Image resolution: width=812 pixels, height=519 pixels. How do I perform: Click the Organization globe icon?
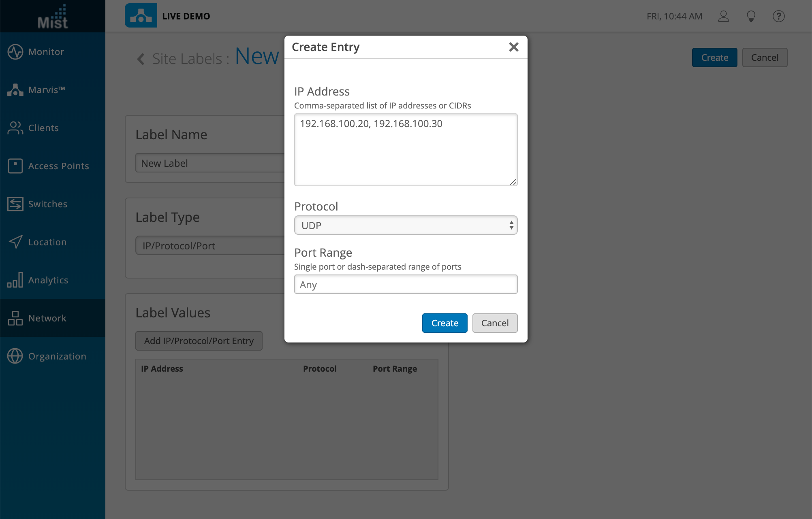click(x=15, y=356)
